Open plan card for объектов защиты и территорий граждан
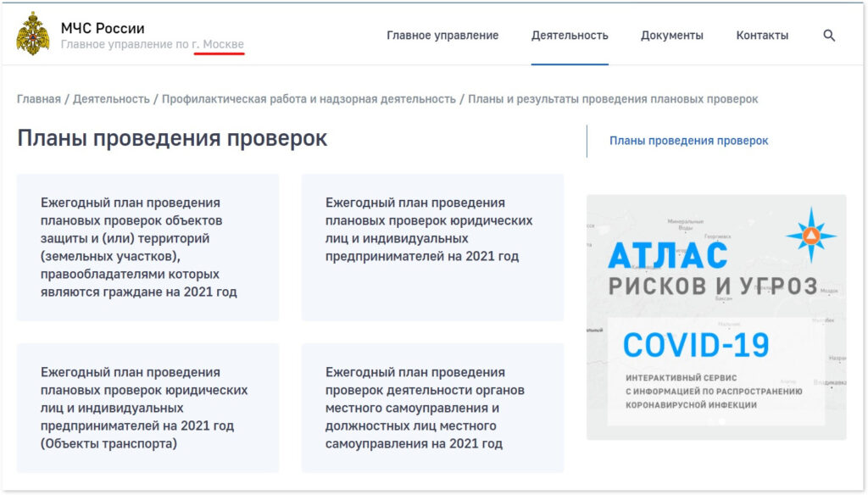The width and height of the screenshot is (868, 495). (147, 247)
